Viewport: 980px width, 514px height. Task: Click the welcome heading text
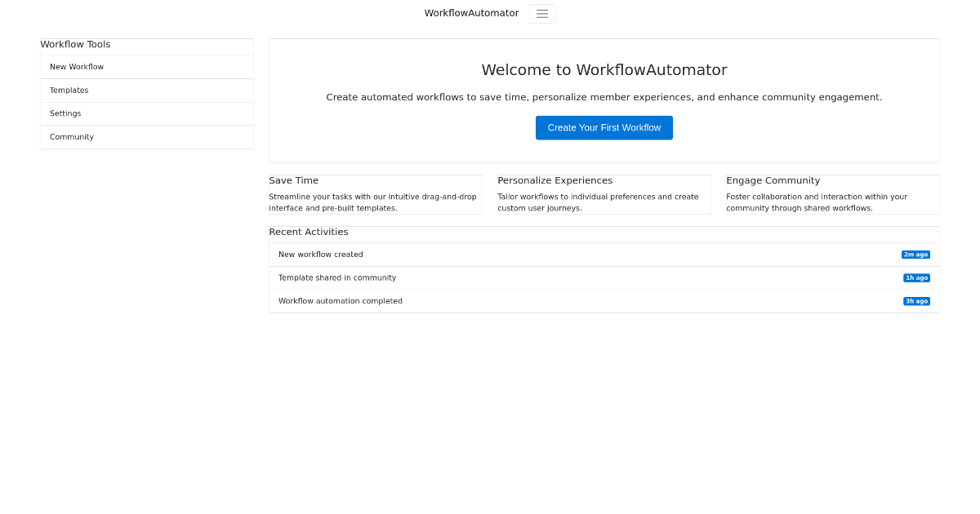coord(604,70)
